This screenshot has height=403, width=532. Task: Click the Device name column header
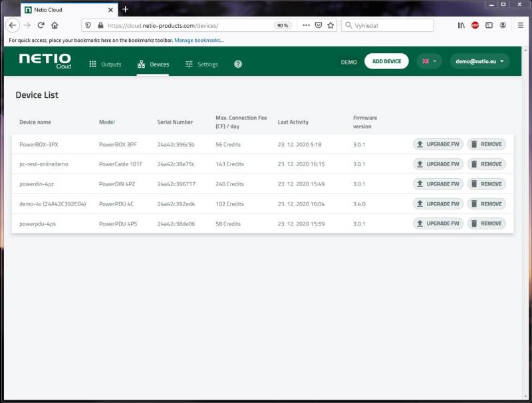(35, 122)
